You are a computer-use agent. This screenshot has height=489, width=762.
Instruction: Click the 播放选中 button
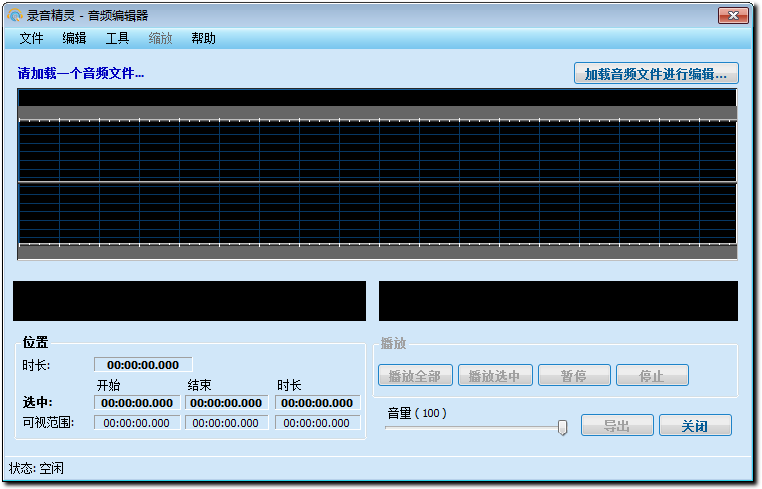495,375
